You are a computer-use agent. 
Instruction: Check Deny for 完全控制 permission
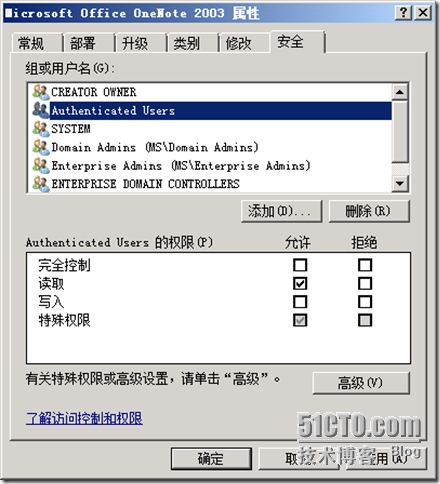click(365, 265)
